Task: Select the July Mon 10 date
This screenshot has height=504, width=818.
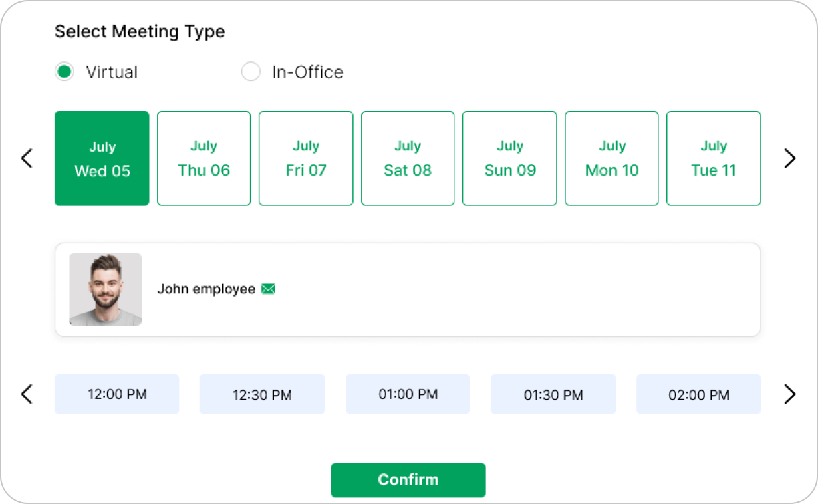Action: [x=611, y=158]
